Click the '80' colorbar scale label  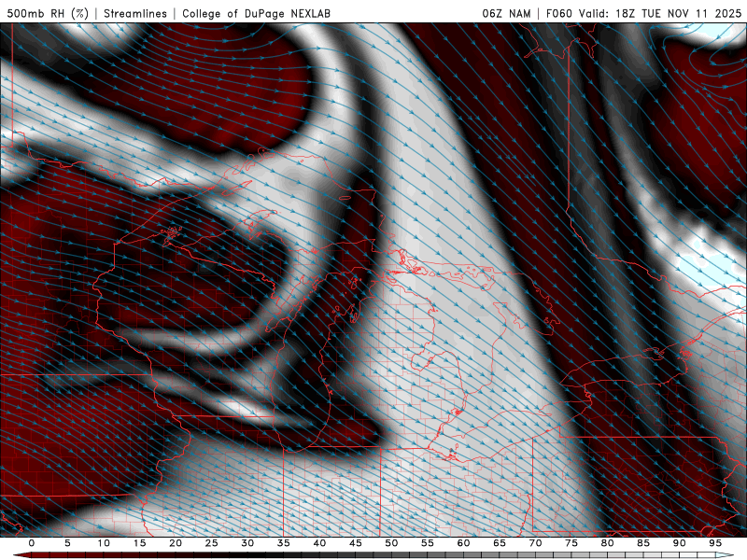click(608, 543)
